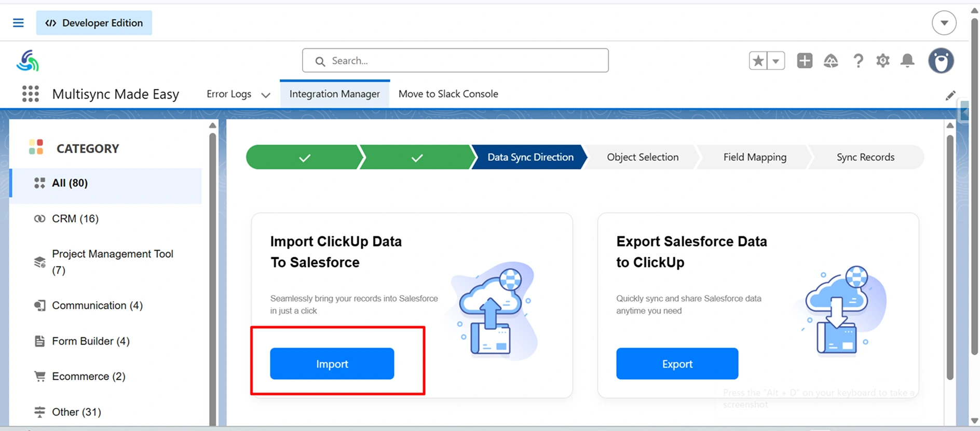Click the blue Import button
Image resolution: width=980 pixels, height=431 pixels.
(332, 364)
